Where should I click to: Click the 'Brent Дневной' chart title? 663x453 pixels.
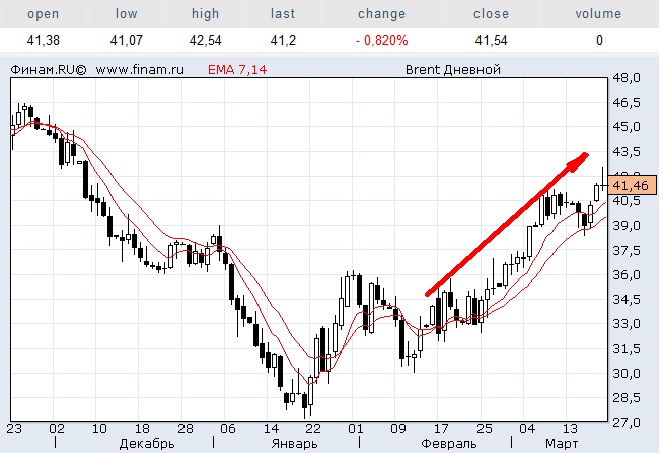pyautogui.click(x=454, y=70)
